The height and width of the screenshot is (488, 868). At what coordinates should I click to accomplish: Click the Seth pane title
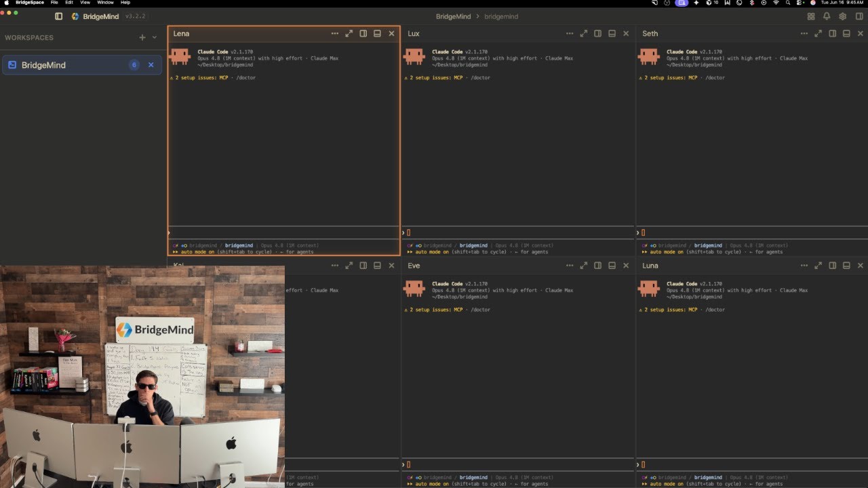coord(650,33)
